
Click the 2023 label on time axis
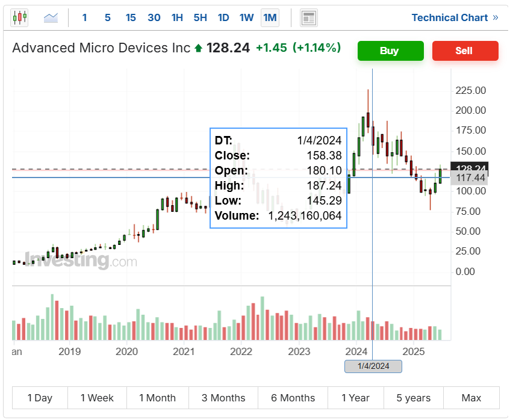299,351
